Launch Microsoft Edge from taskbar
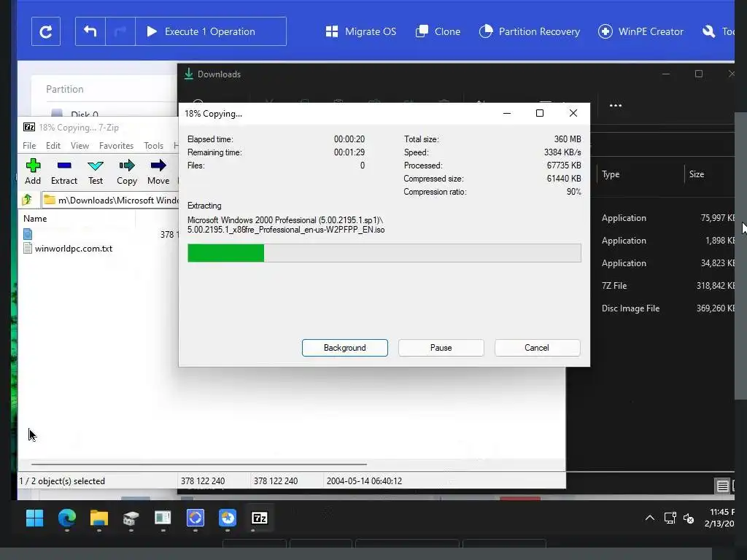This screenshot has height=560, width=747. pos(67,518)
